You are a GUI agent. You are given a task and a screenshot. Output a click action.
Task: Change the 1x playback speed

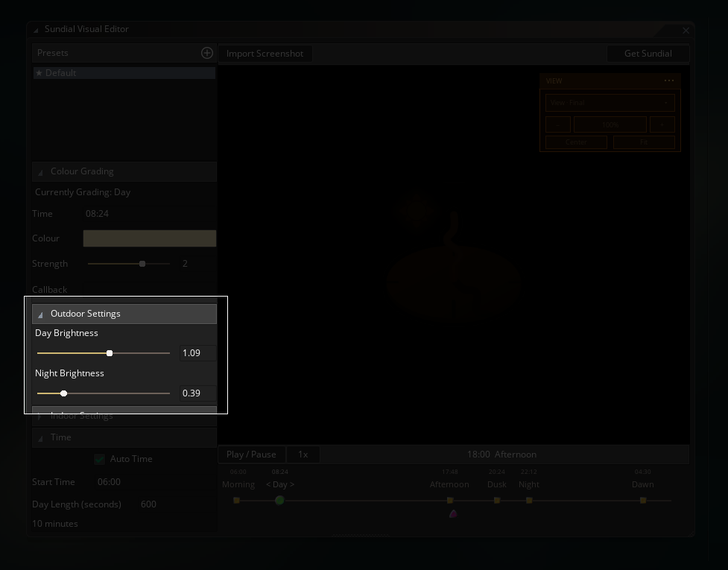303,455
